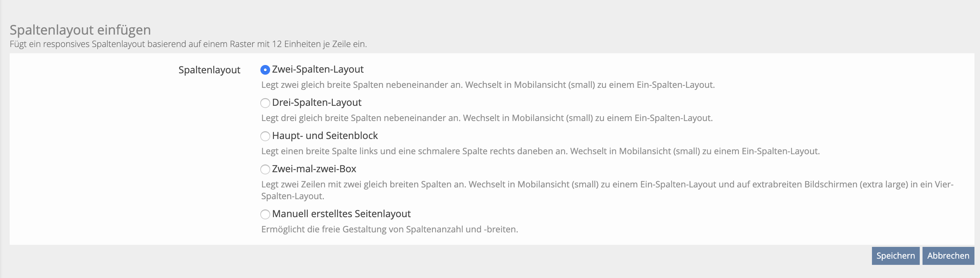Enable the Zwei-mal-zwei-Box radio button

(x=265, y=169)
